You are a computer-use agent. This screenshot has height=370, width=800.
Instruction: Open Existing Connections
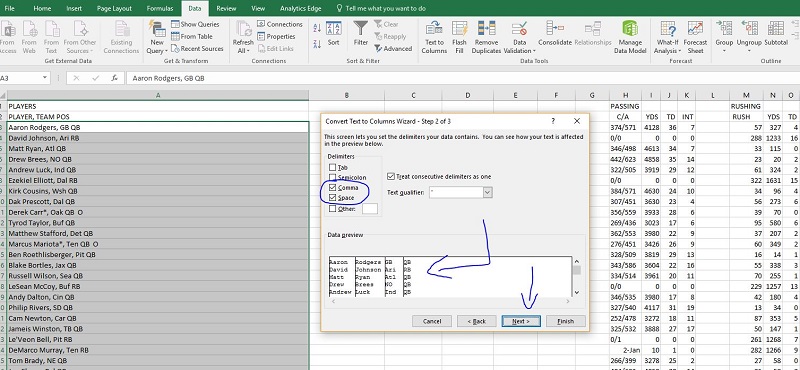(x=121, y=37)
